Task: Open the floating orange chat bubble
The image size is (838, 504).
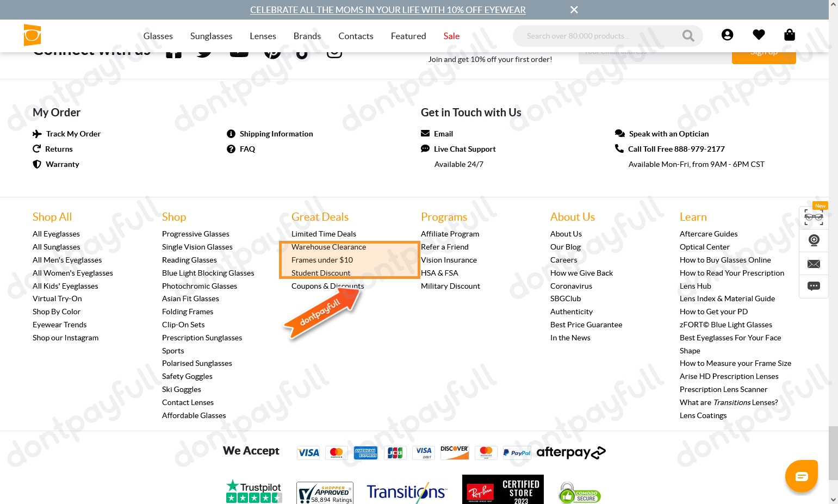Action: pos(802,476)
